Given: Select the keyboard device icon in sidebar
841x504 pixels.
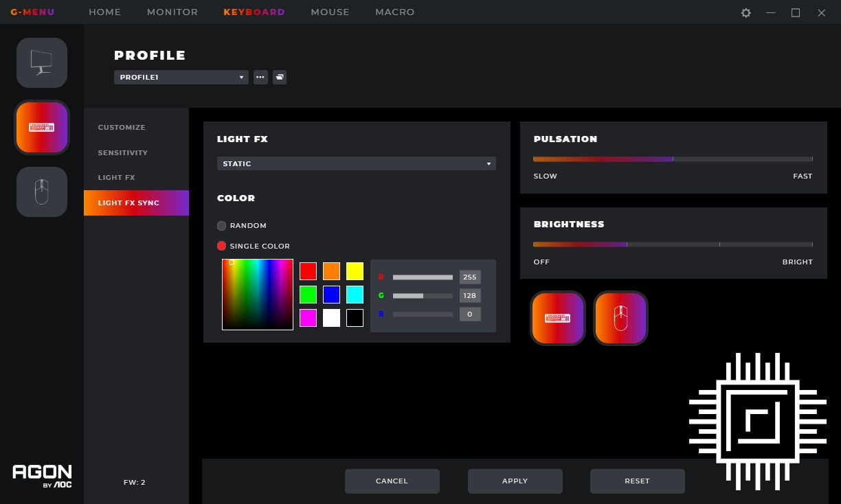Looking at the screenshot, I should 42,127.
